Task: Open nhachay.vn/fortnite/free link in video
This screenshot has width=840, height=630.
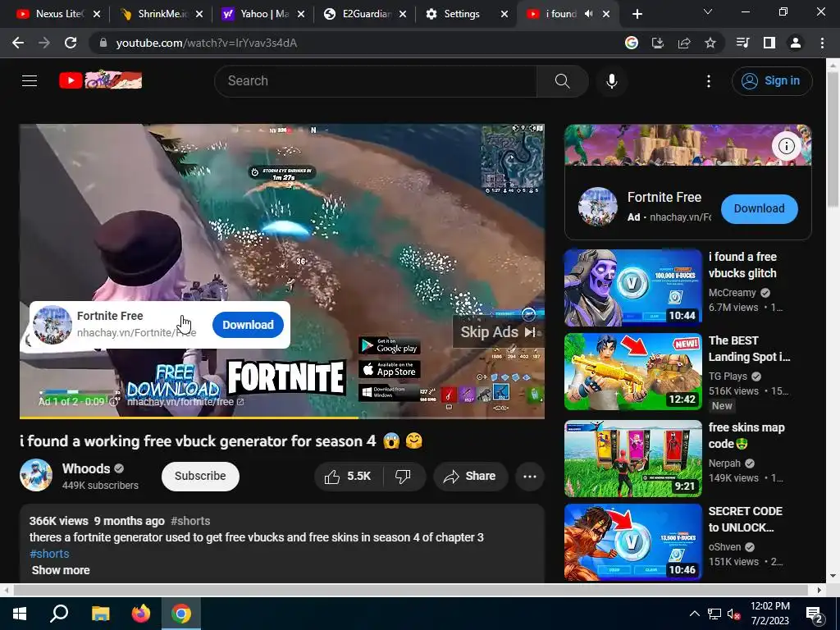Action: click(185, 402)
